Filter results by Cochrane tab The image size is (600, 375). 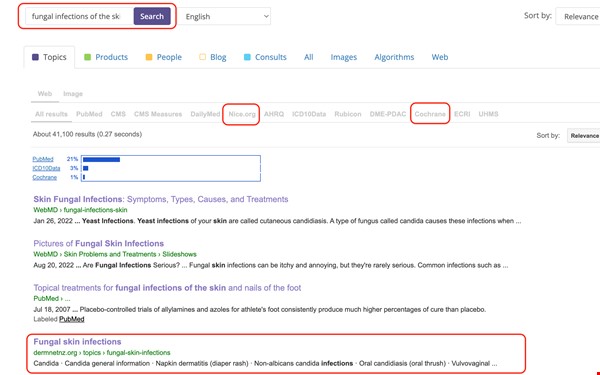tap(430, 114)
